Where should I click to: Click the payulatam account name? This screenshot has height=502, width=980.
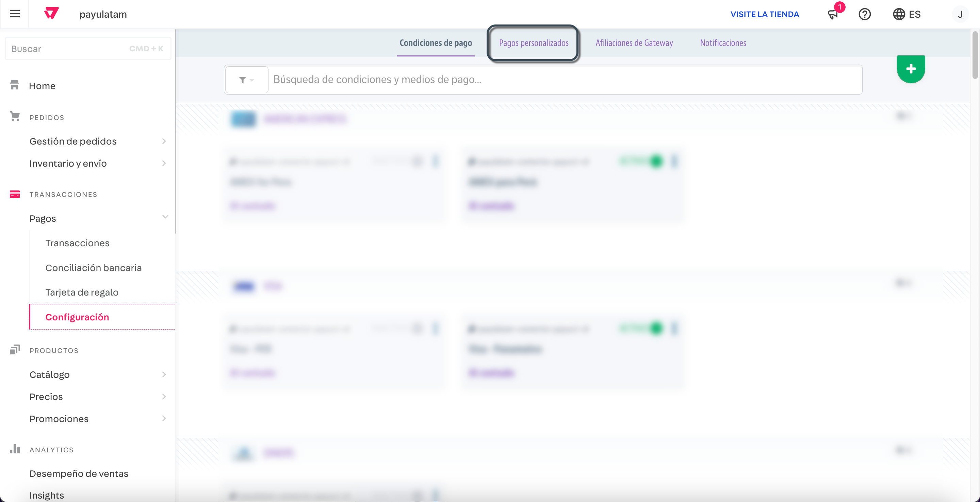click(x=103, y=14)
